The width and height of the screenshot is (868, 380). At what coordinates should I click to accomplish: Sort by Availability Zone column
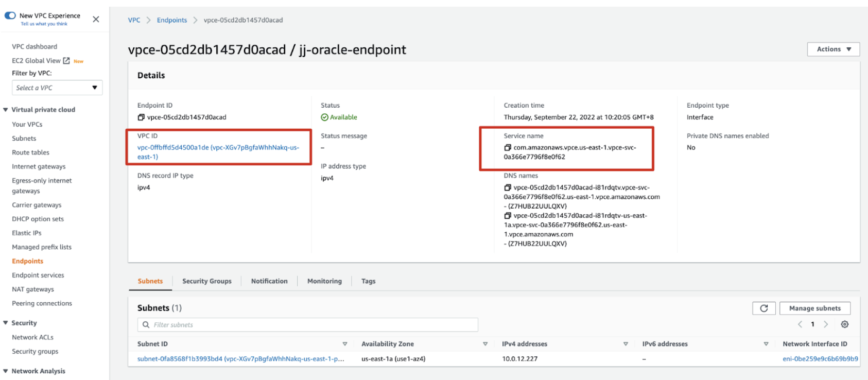coord(485,344)
